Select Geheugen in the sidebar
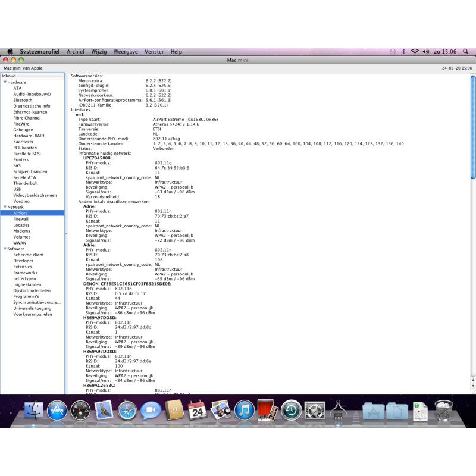 coord(23,130)
